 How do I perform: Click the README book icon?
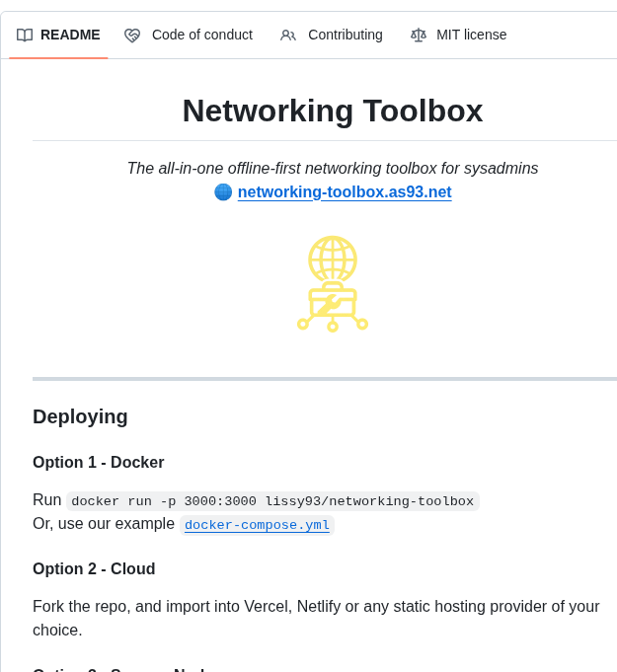click(25, 36)
